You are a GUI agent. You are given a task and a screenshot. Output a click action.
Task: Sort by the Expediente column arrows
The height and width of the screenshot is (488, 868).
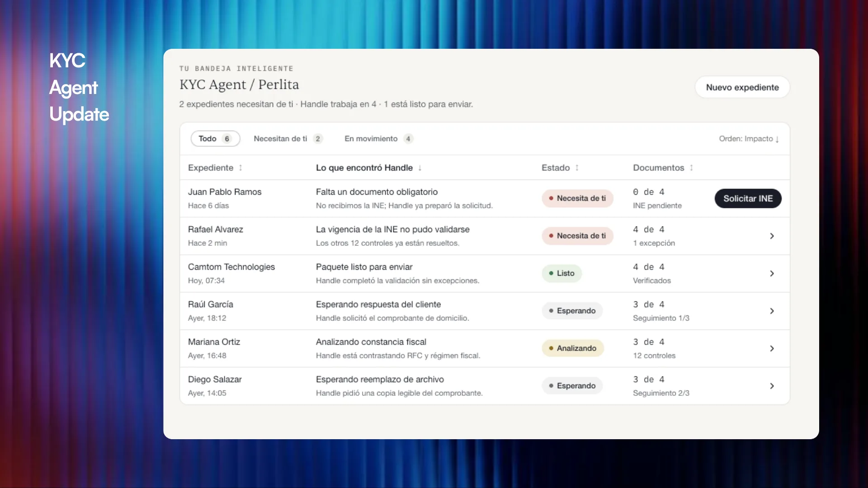(241, 168)
